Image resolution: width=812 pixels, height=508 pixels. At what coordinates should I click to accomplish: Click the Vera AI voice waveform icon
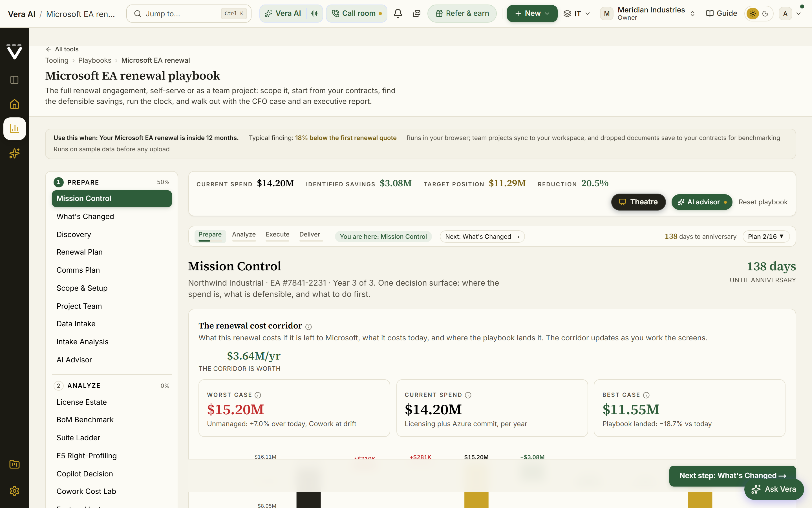pyautogui.click(x=315, y=14)
